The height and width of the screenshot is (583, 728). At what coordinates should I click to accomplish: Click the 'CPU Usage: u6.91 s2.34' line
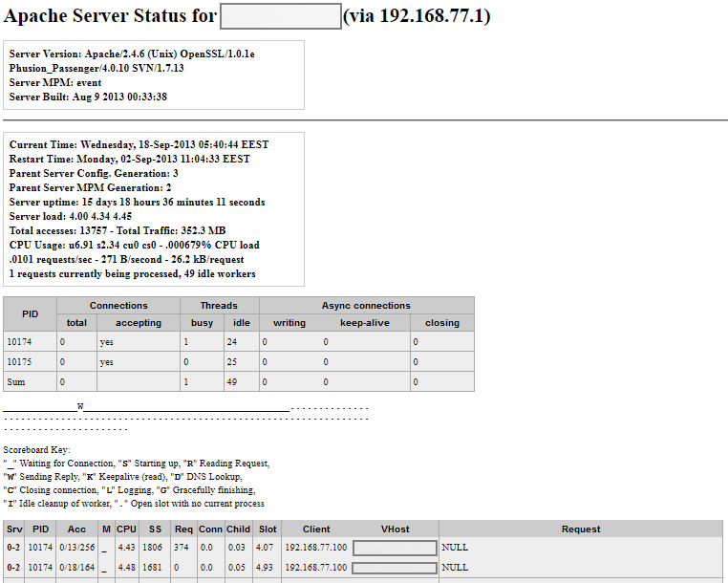coord(134,246)
